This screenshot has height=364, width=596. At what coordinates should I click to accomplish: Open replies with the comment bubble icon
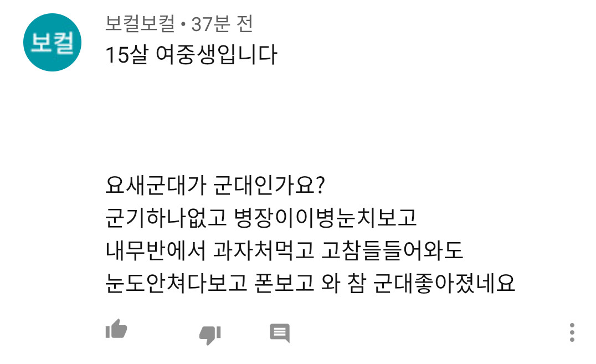[x=280, y=333]
